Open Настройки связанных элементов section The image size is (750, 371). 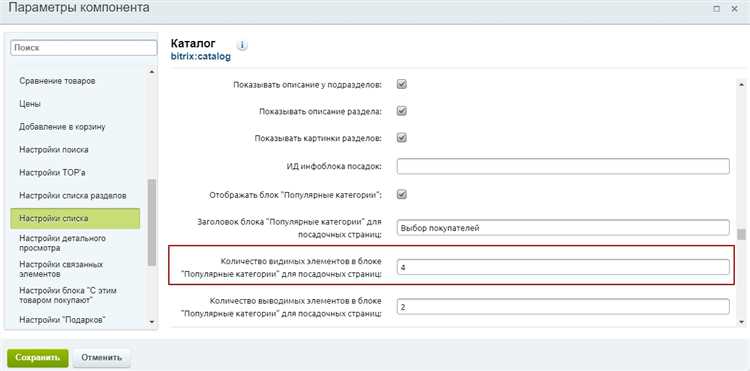pos(61,269)
